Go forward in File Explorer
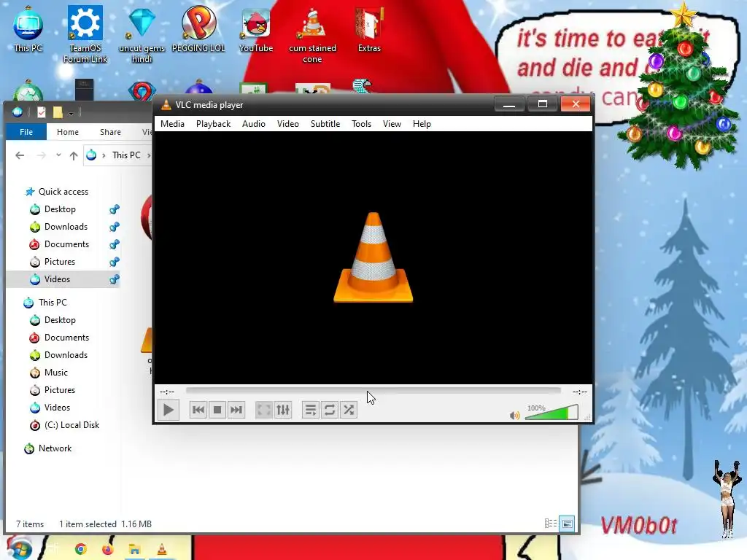 coord(42,155)
